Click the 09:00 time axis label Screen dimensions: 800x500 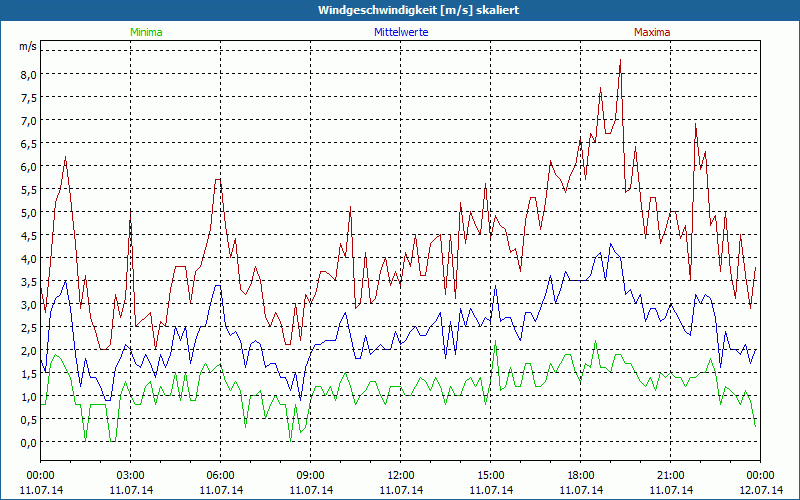coord(311,476)
